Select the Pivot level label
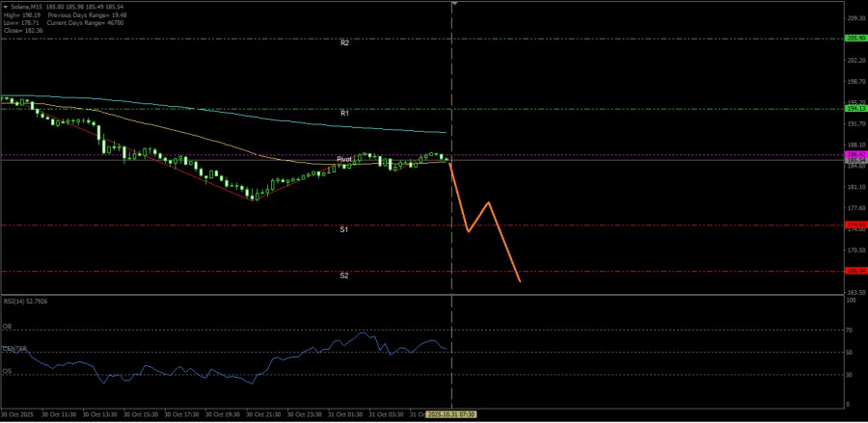This screenshot has width=868, height=423. pyautogui.click(x=344, y=158)
